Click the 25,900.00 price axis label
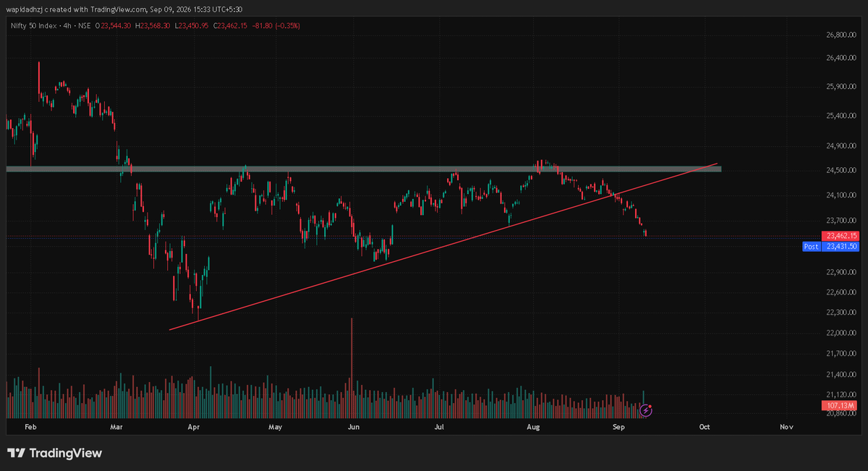The width and height of the screenshot is (868, 471). [842, 87]
